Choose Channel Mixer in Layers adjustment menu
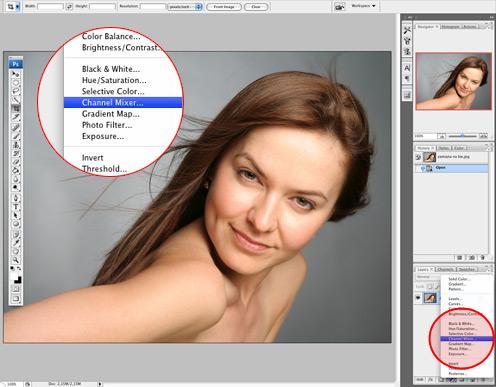The height and width of the screenshot is (387, 496). click(466, 339)
